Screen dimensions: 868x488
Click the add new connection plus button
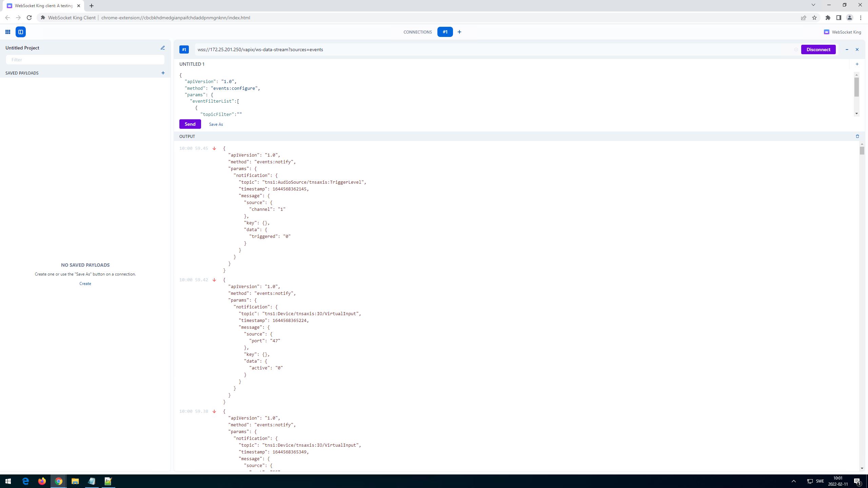(x=460, y=32)
